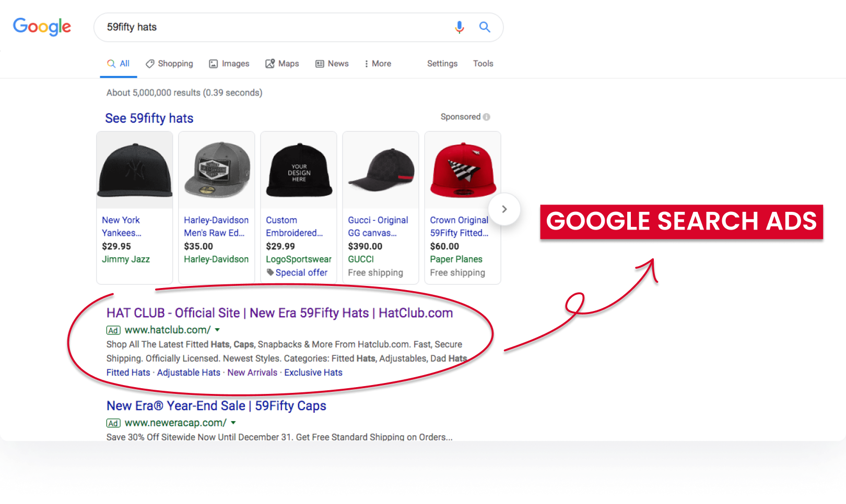The image size is (846, 504).
Task: Click the info icon next to Sponsored
Action: click(486, 117)
